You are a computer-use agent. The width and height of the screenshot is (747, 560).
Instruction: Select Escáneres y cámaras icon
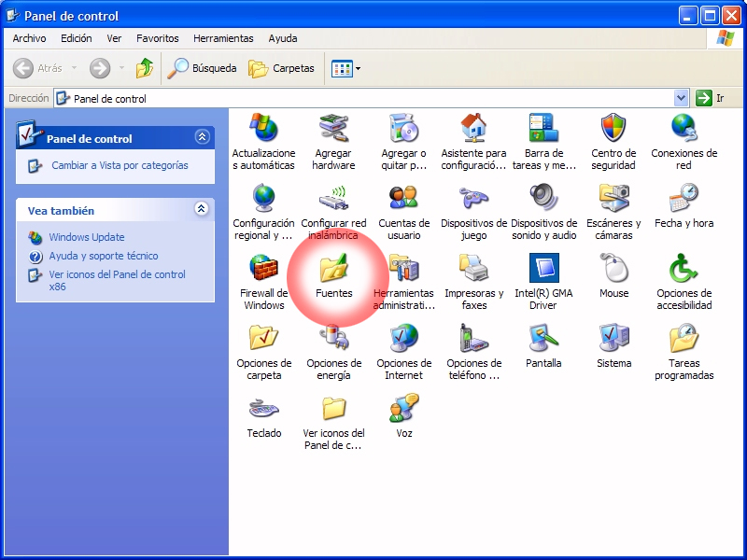coord(613,198)
